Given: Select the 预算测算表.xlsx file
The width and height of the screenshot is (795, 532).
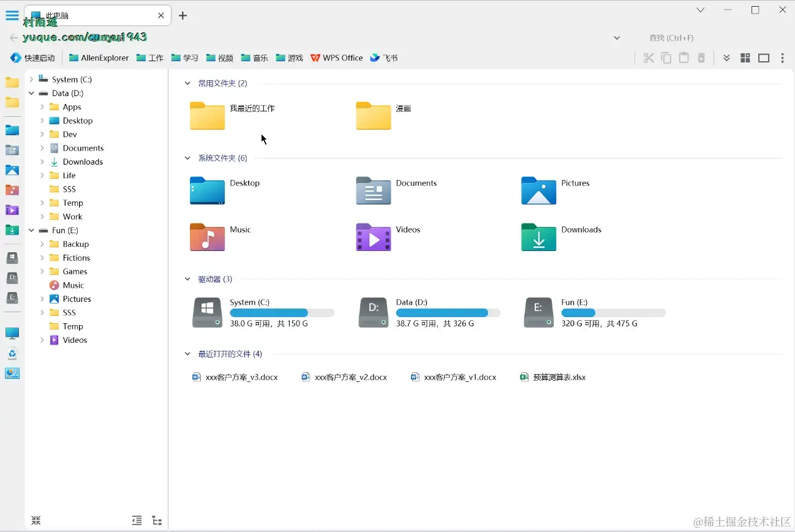Looking at the screenshot, I should (553, 377).
